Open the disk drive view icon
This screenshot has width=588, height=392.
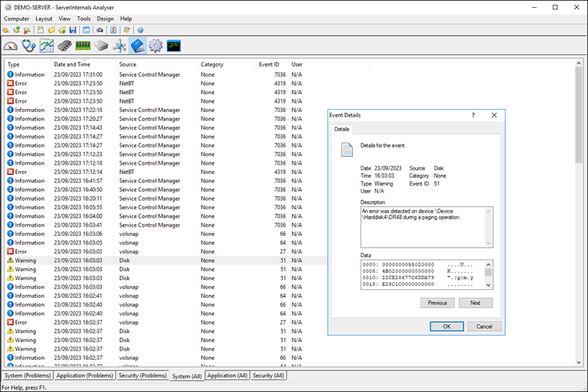[x=101, y=46]
